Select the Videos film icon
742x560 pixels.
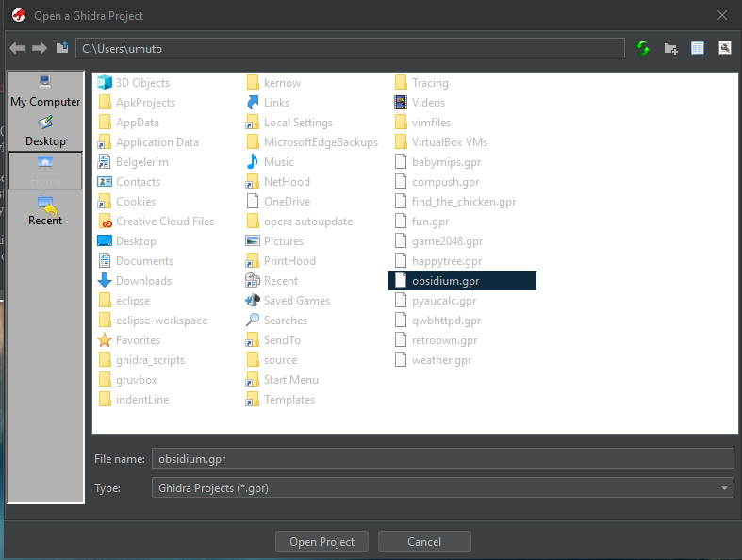[401, 102]
